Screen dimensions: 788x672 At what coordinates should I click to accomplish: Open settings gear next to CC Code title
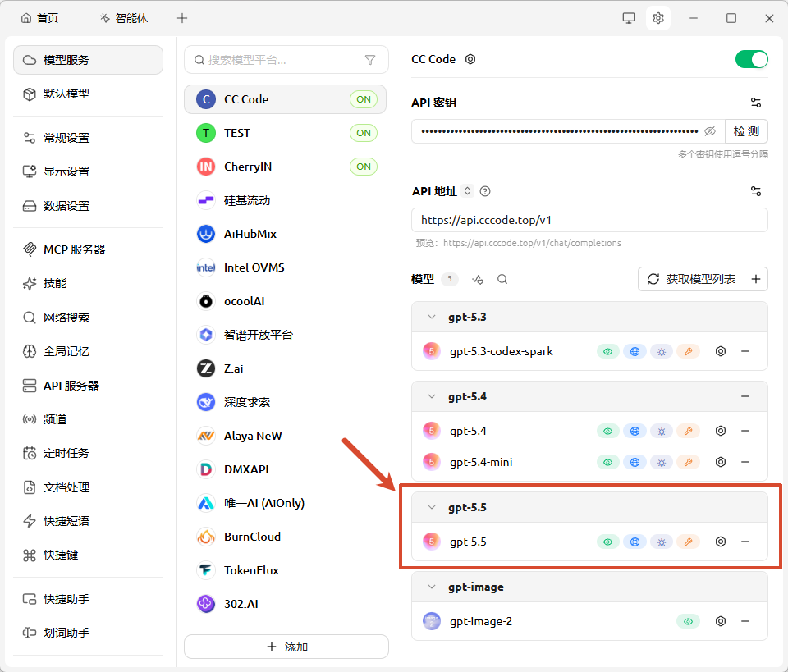pos(470,59)
